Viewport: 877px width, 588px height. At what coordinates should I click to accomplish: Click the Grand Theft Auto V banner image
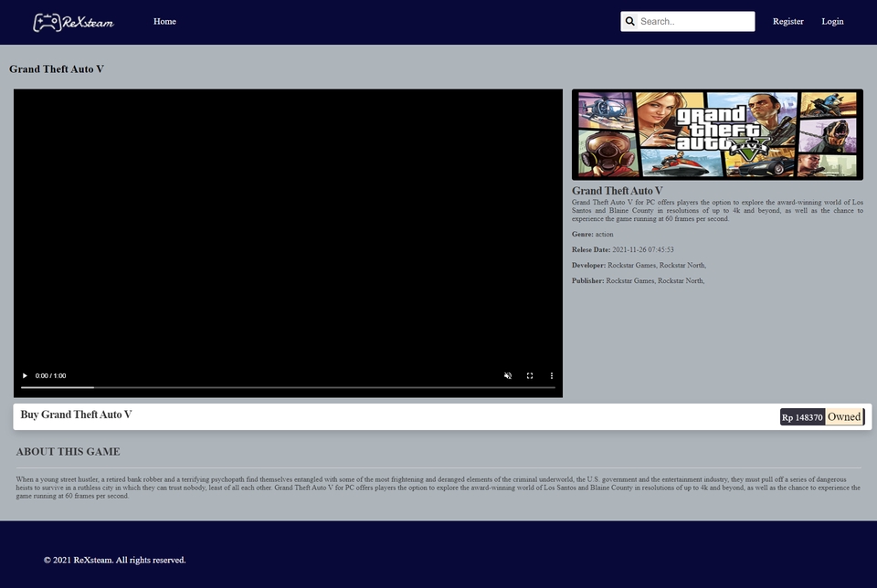point(717,134)
